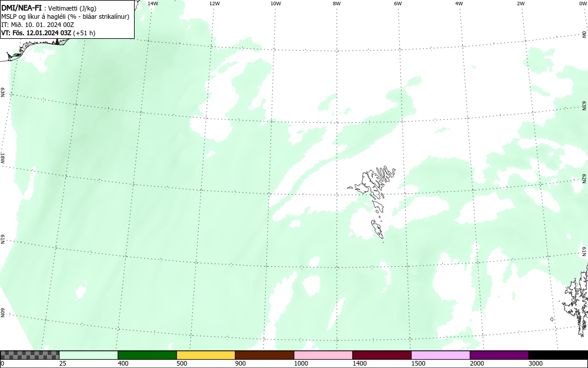This screenshot has width=588, height=368.
Task: Click the 6W longitude label
Action: point(398,4)
